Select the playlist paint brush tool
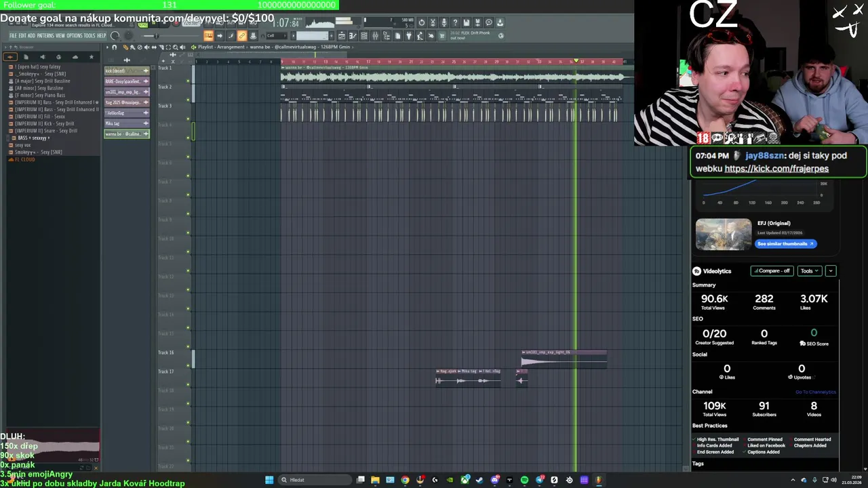Viewport: 868px width, 488px height. pyautogui.click(x=133, y=47)
